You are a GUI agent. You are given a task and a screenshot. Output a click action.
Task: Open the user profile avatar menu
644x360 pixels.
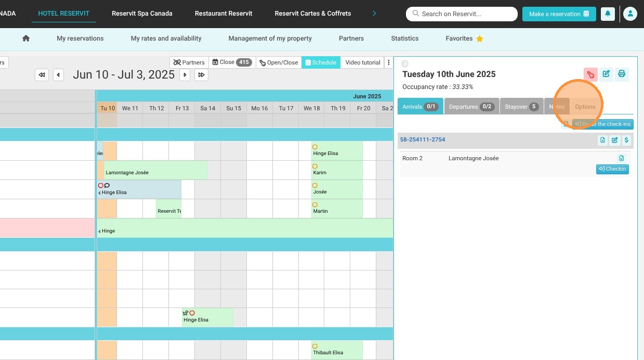(x=630, y=14)
